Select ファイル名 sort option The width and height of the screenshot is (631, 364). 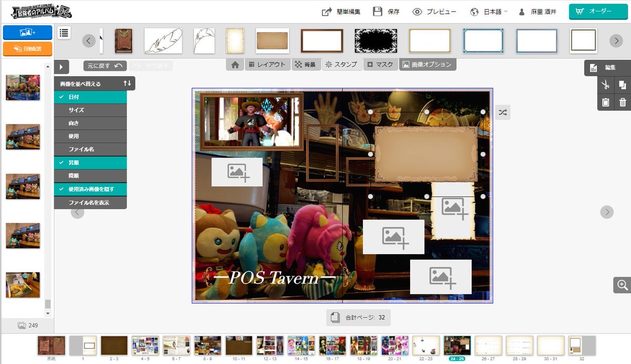[x=90, y=150]
